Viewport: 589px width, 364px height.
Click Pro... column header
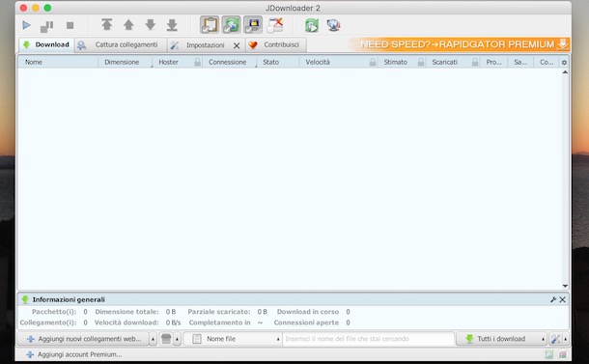coord(494,62)
